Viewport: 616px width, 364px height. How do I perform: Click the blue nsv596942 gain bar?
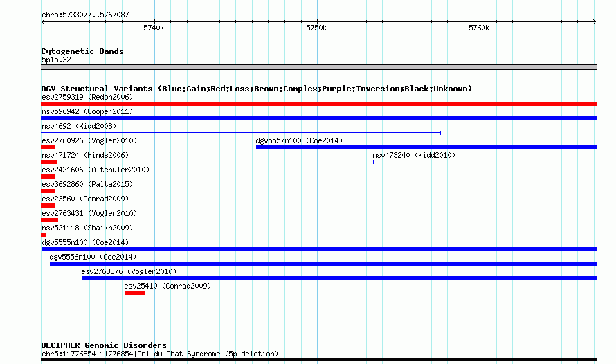(x=318, y=118)
